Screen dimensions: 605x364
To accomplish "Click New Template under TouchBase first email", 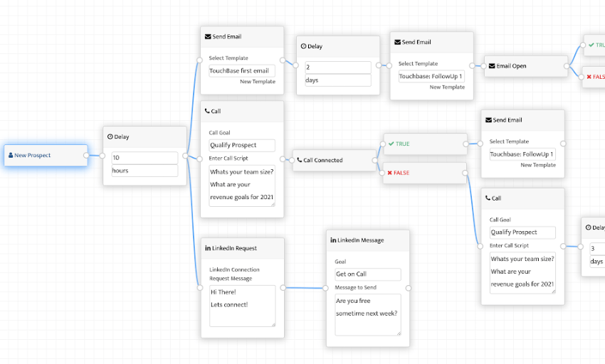I will 257,82.
